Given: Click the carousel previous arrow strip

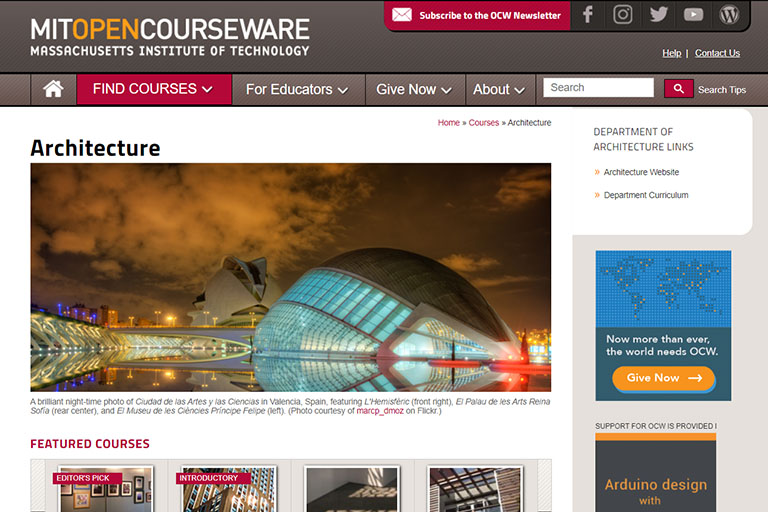Looking at the screenshot, I should (x=38, y=486).
